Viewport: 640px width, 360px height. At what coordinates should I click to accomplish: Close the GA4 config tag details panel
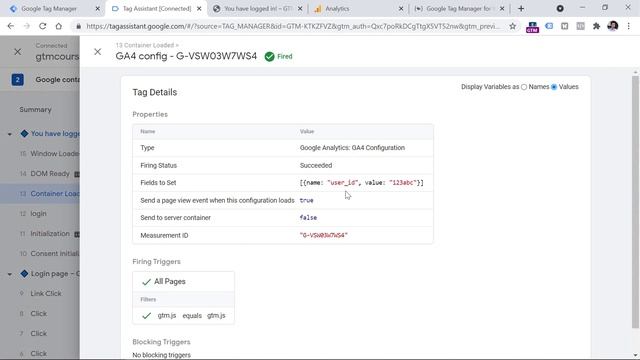click(x=98, y=52)
